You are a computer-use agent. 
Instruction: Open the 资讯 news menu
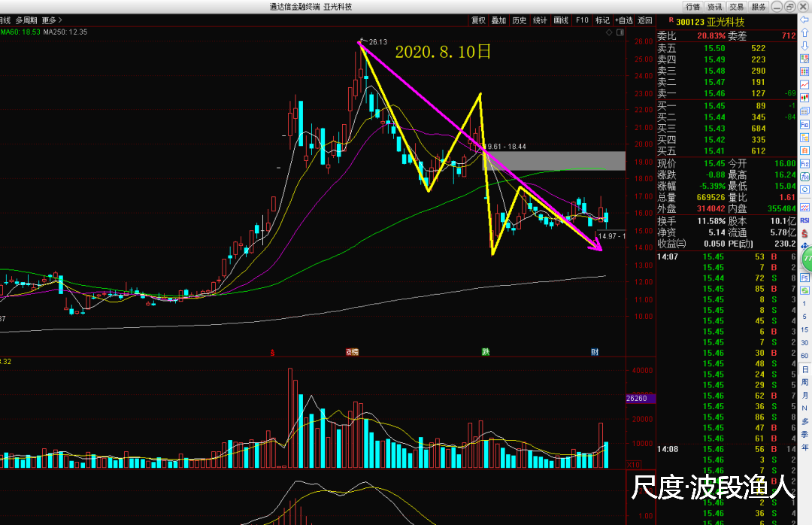[x=715, y=7]
